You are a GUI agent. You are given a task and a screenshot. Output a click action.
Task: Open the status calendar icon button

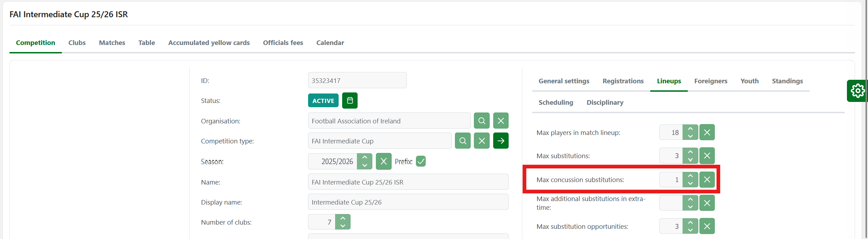(x=350, y=101)
